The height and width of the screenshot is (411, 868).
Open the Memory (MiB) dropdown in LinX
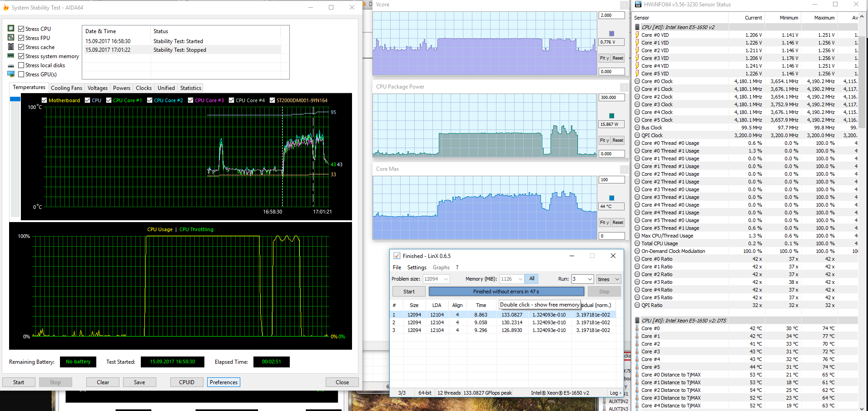[520, 279]
